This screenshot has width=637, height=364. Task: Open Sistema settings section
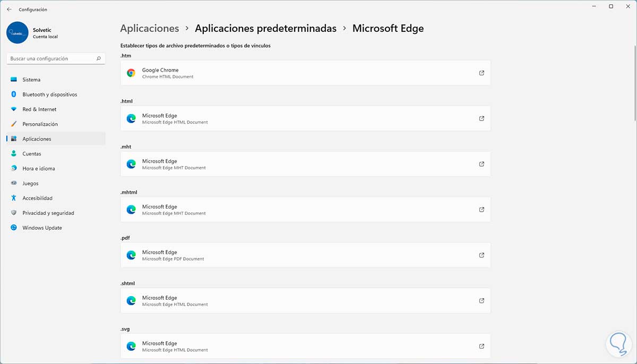(31, 80)
